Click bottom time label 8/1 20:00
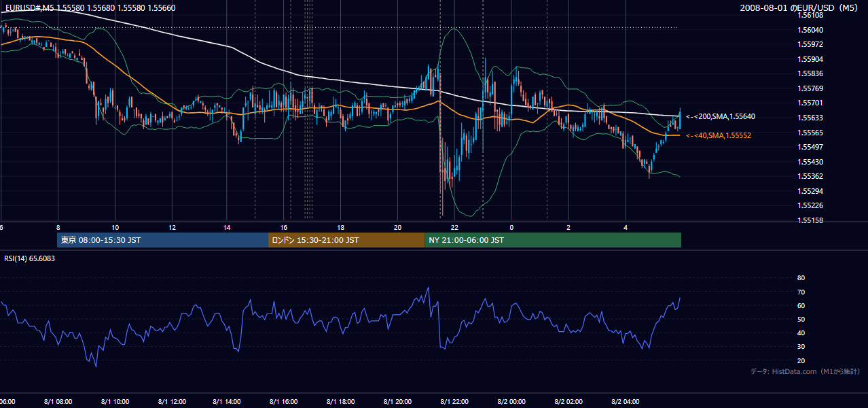 click(398, 401)
